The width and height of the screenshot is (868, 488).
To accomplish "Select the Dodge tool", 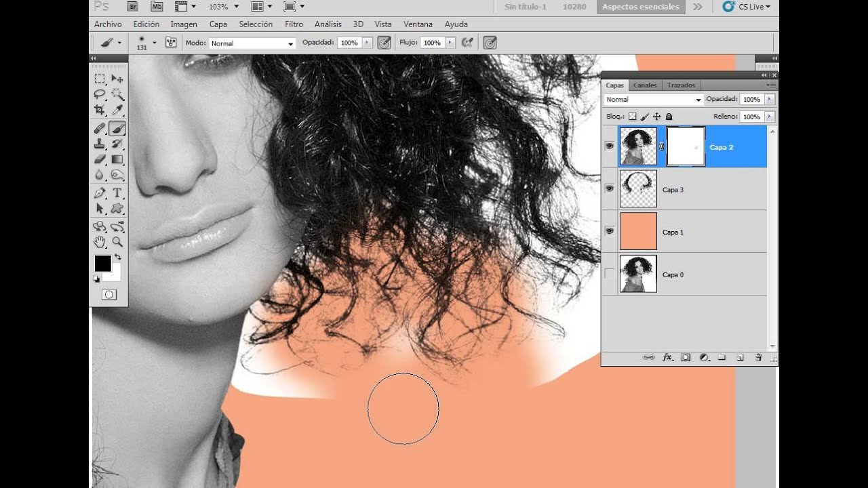I will [117, 174].
